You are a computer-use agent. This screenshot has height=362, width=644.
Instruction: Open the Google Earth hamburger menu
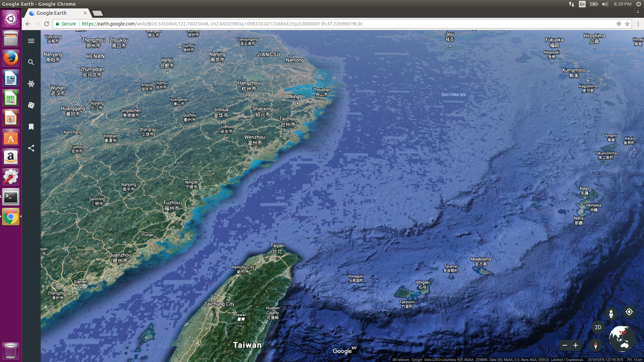(31, 41)
